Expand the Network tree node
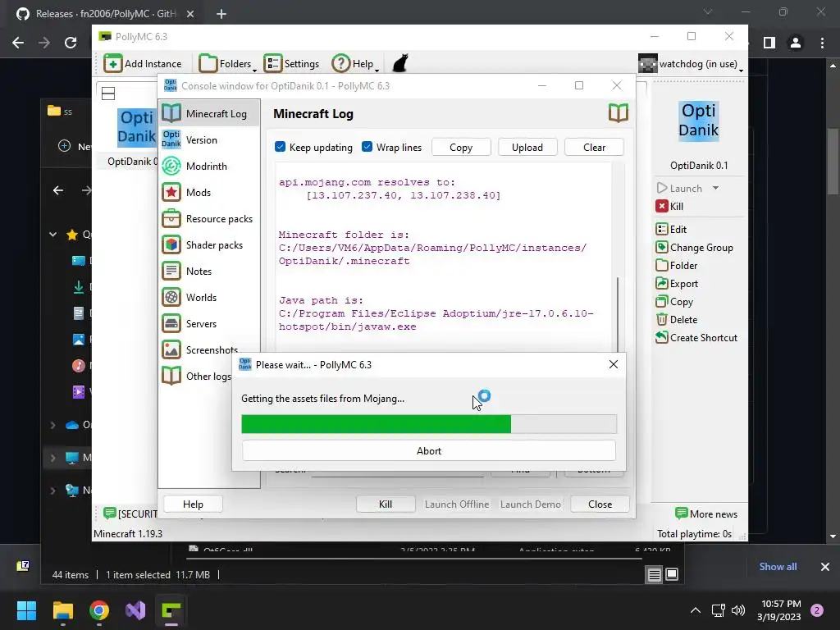 tap(52, 490)
